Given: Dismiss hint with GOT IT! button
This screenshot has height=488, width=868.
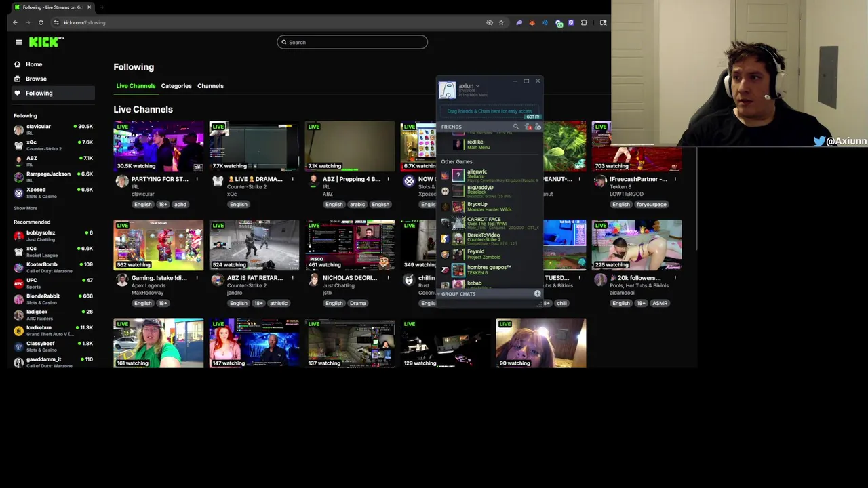Looking at the screenshot, I should [532, 117].
